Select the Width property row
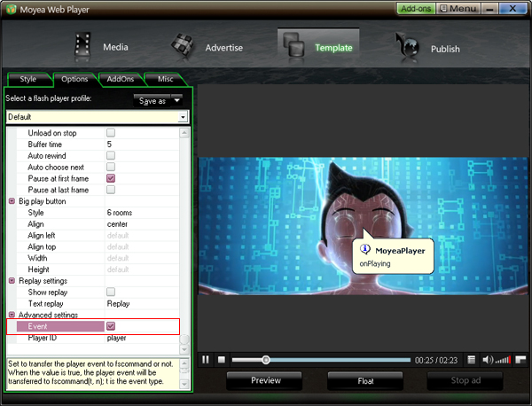This screenshot has width=532, height=406. coord(98,258)
